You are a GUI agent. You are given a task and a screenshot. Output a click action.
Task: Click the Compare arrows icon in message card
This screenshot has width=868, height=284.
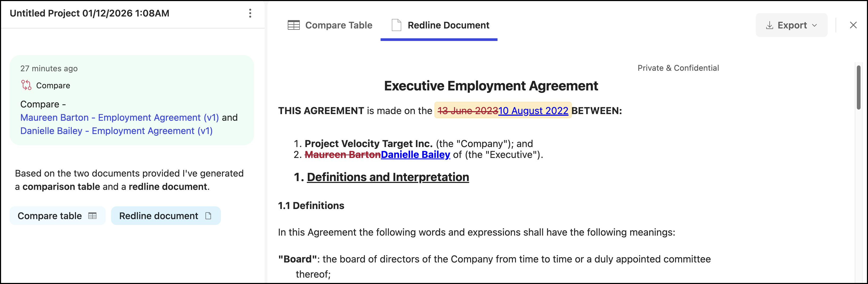pos(26,85)
